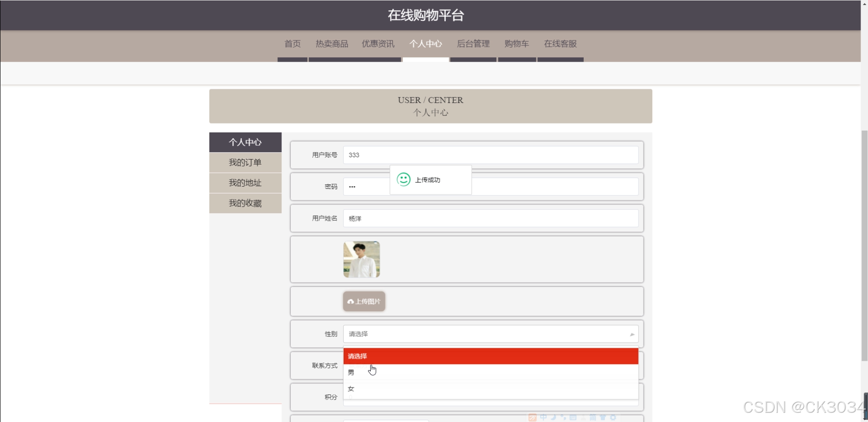Click the 上传成功 message text
This screenshot has width=868, height=422.
click(x=427, y=180)
